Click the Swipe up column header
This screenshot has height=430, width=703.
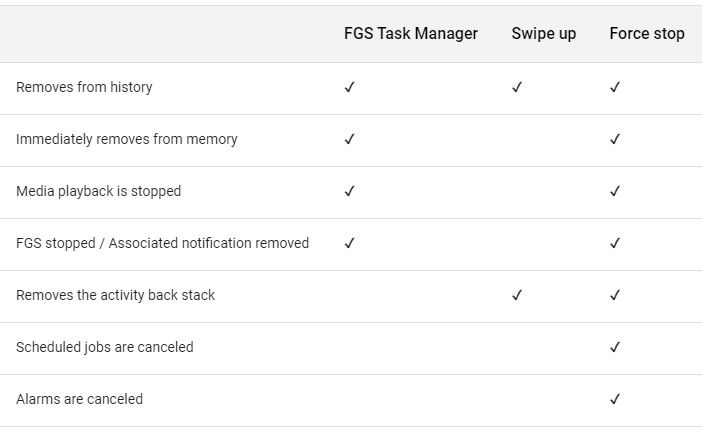(543, 34)
